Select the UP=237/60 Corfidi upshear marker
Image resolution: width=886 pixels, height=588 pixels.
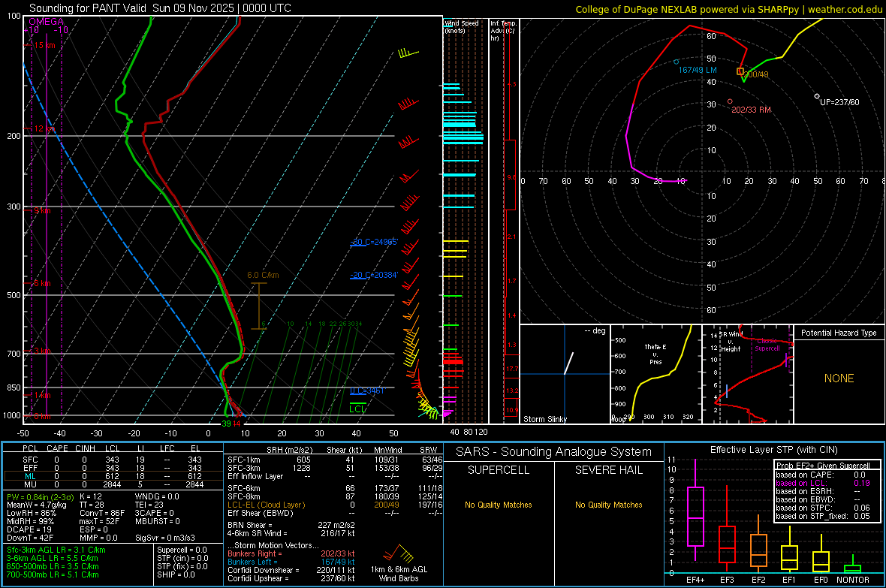coord(817,96)
